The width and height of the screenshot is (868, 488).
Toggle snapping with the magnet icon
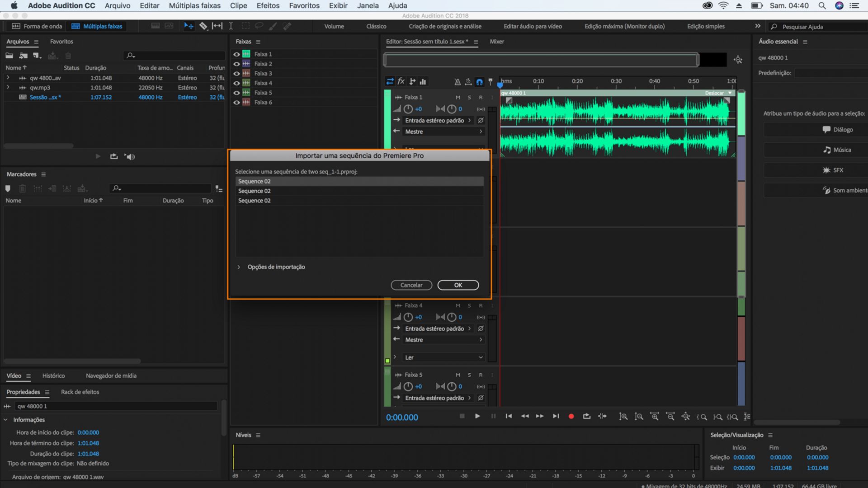(x=479, y=82)
